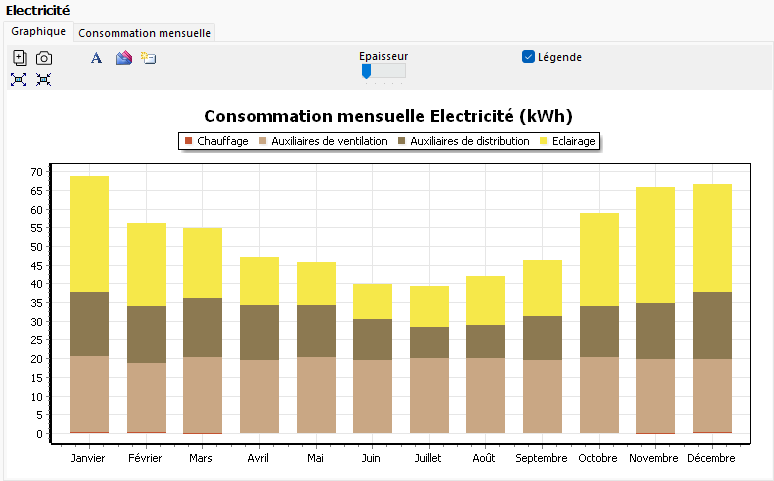Click the shrink arrows inward zoom icon

(x=43, y=80)
